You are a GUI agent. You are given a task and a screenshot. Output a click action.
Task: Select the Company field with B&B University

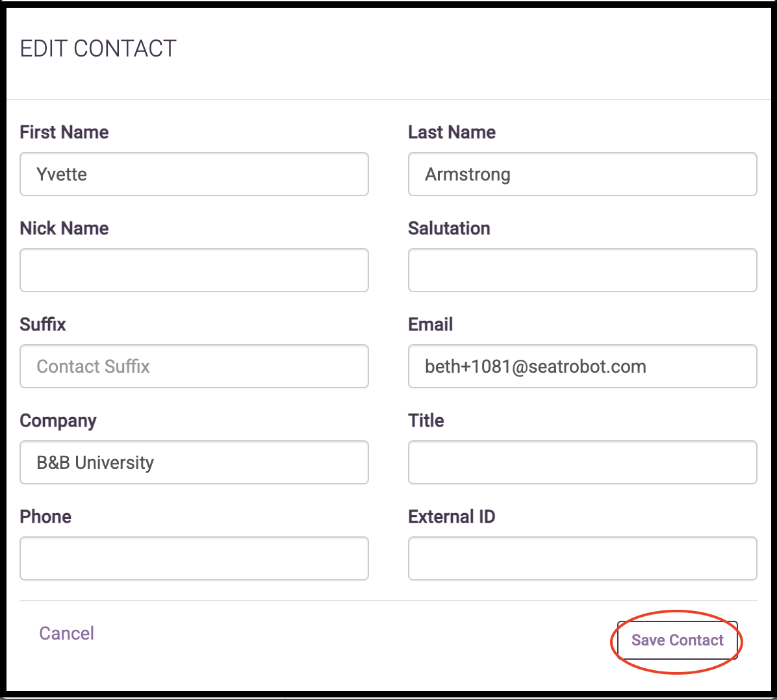(x=194, y=462)
